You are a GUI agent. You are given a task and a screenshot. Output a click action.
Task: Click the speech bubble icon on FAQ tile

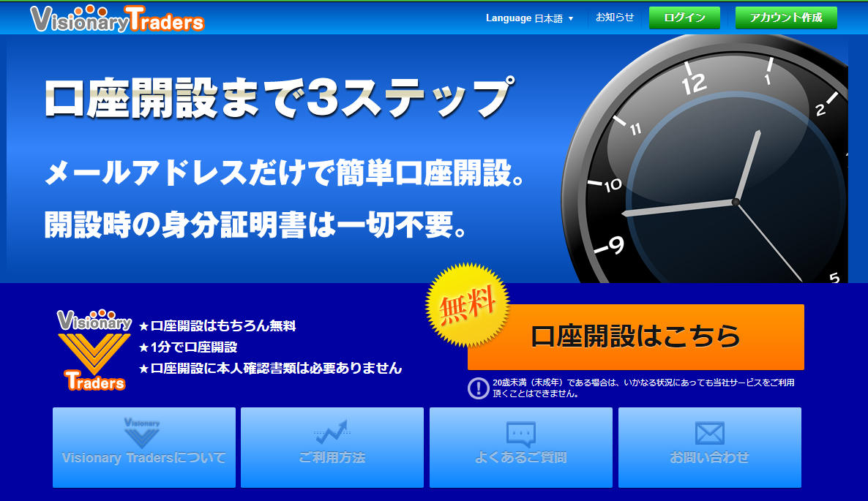point(521,434)
